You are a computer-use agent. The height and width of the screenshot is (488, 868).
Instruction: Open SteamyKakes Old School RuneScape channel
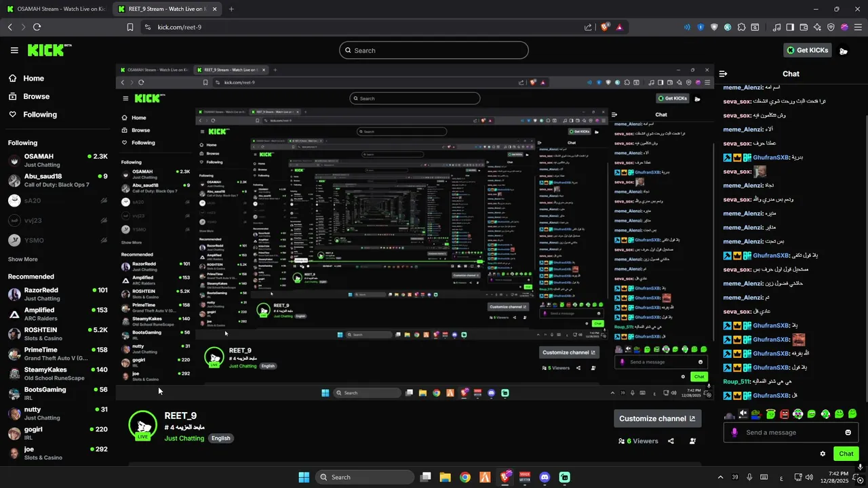(58, 373)
